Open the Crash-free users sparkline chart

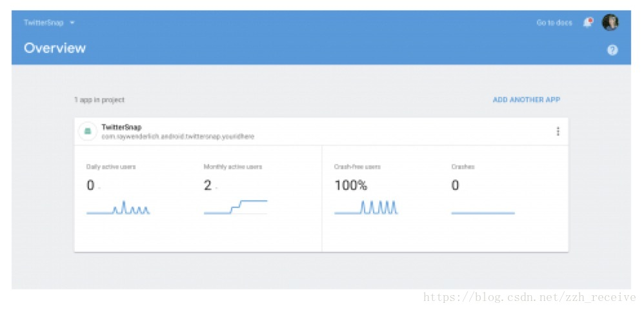click(366, 207)
